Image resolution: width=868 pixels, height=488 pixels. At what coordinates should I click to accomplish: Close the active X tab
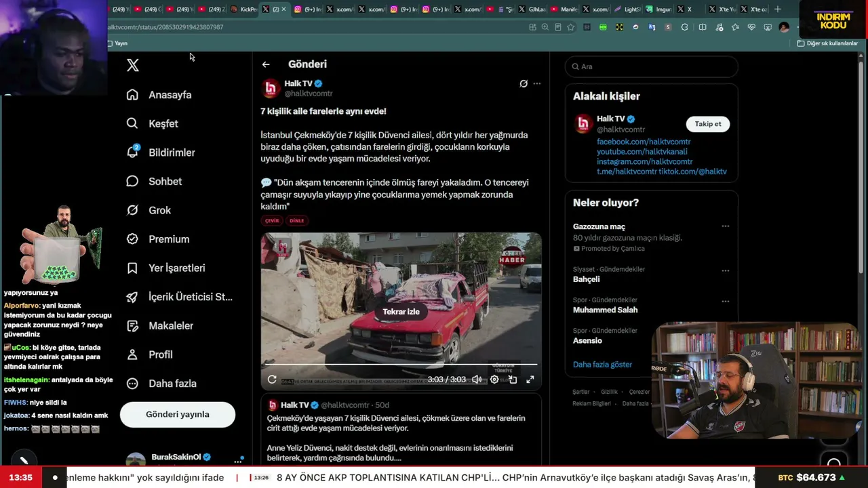tap(283, 9)
